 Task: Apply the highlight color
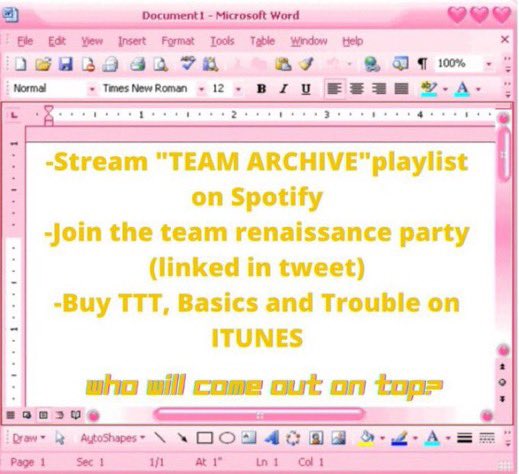tap(429, 89)
